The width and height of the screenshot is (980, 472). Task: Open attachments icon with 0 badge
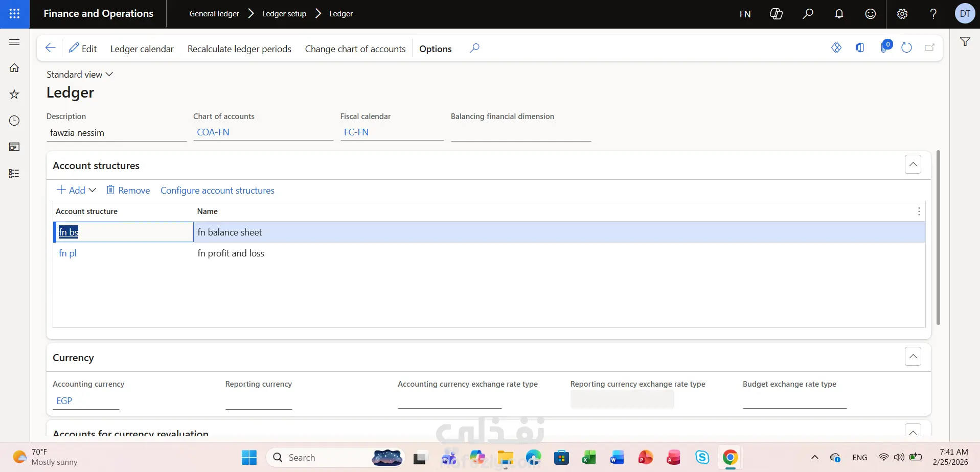pos(885,46)
